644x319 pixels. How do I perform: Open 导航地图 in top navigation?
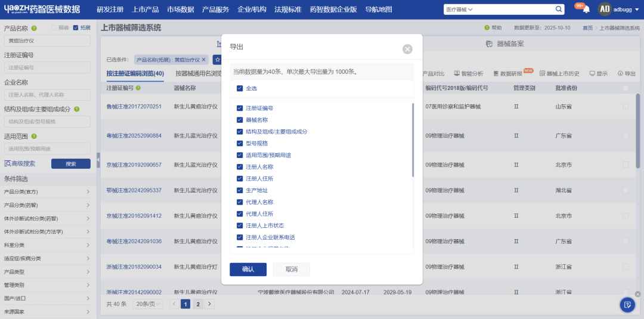[379, 10]
